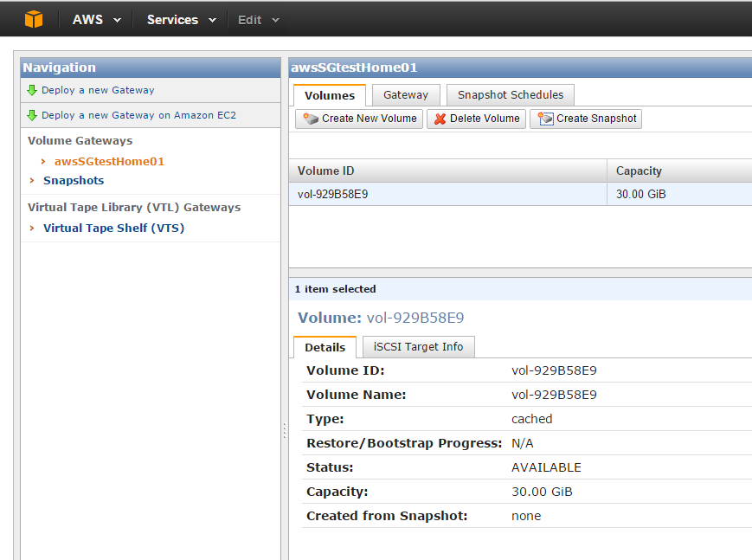Open Snapshots in the navigation tree
Screen dimensions: 752x560
(x=74, y=180)
